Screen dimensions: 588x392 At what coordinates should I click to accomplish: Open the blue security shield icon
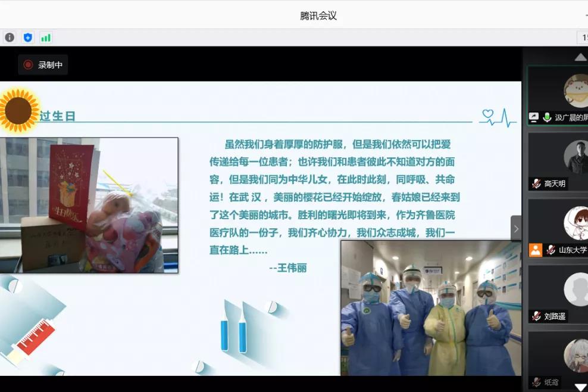pos(28,38)
